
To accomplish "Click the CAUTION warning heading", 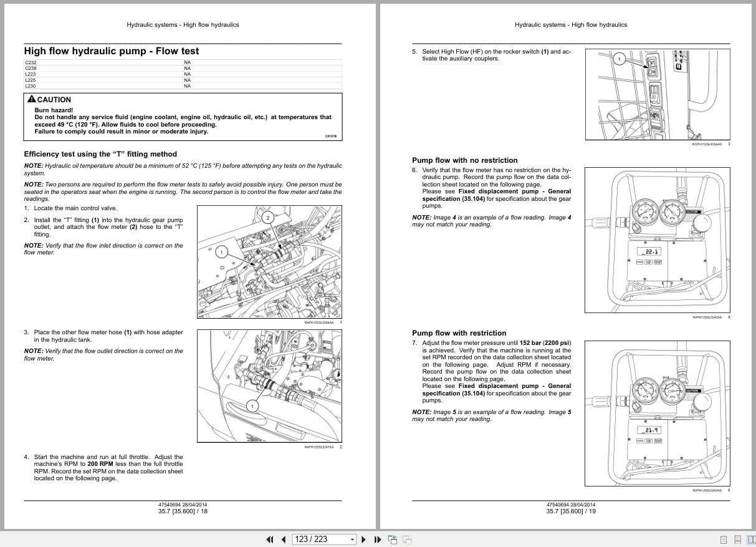I will coord(49,99).
